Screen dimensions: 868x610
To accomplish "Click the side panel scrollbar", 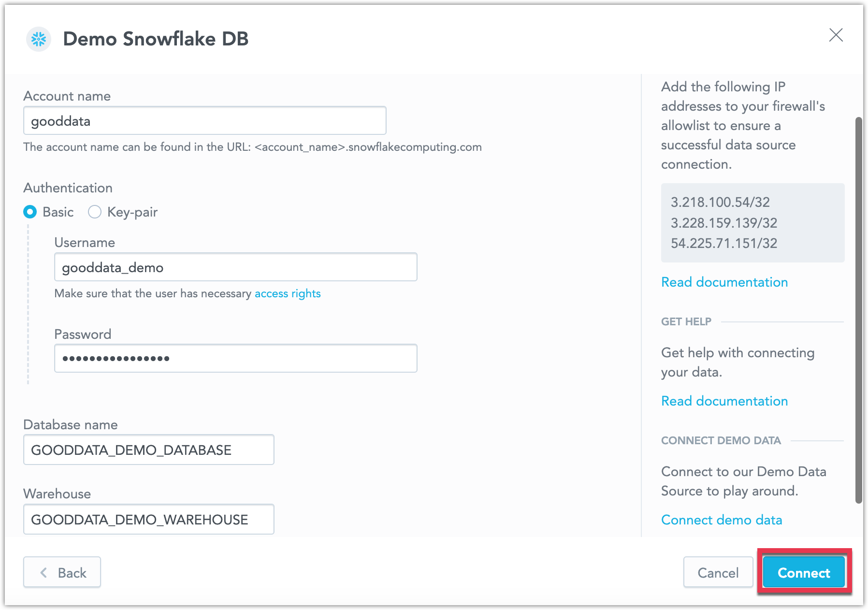I will (x=859, y=310).
